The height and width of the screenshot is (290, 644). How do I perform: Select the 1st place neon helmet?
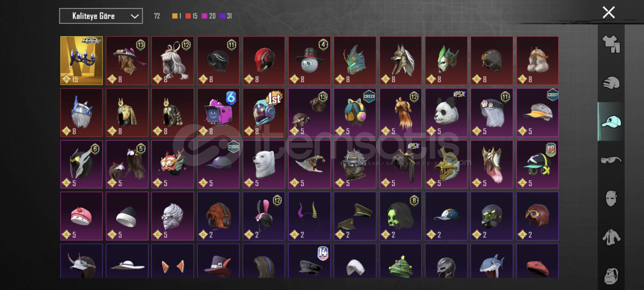[x=264, y=113]
